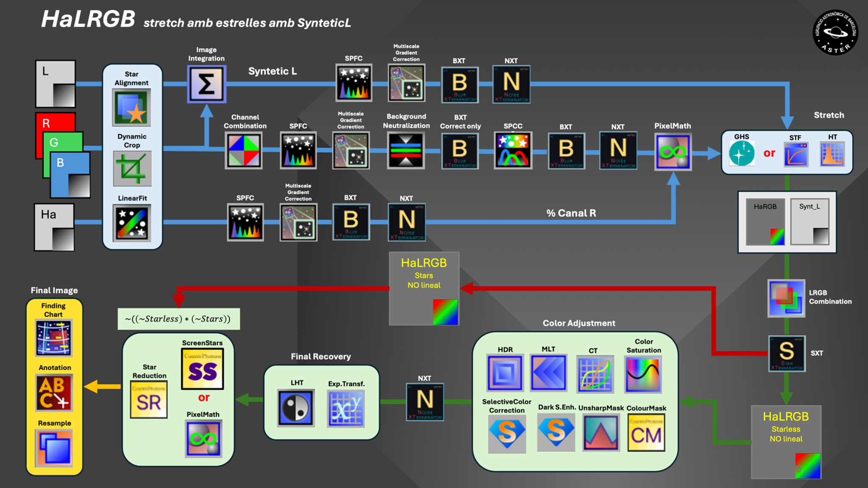Viewport: 868px width, 488px height.
Task: Select the HDR icon in Color Adjustment
Action: coord(505,373)
